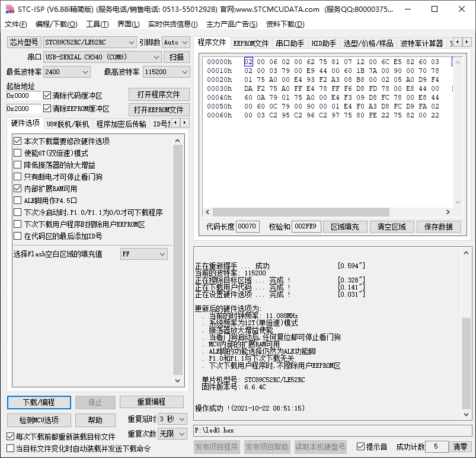Click hex view horizontal scroll right arrow
The width and height of the screenshot is (476, 458).
pyautogui.click(x=448, y=212)
